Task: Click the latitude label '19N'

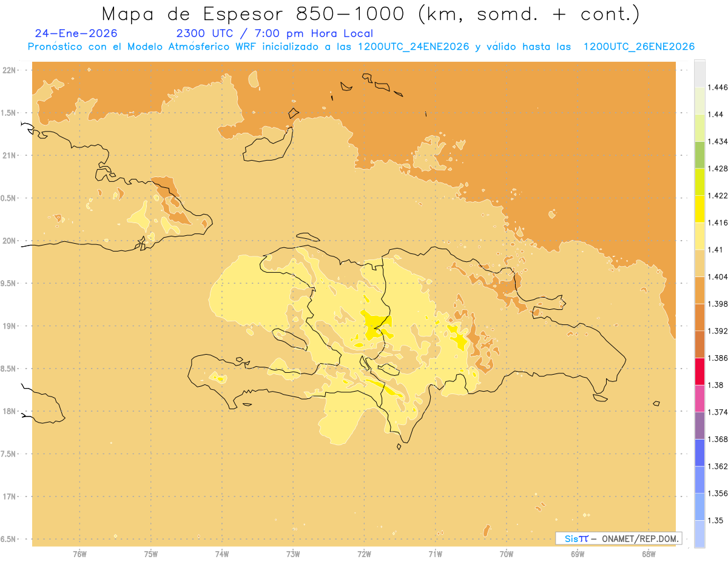Action: click(10, 326)
